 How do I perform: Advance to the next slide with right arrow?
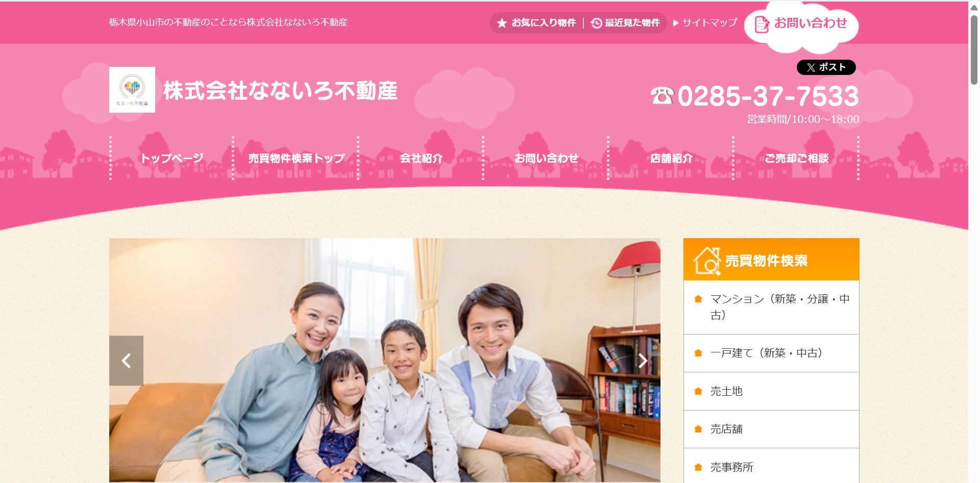[x=643, y=361]
